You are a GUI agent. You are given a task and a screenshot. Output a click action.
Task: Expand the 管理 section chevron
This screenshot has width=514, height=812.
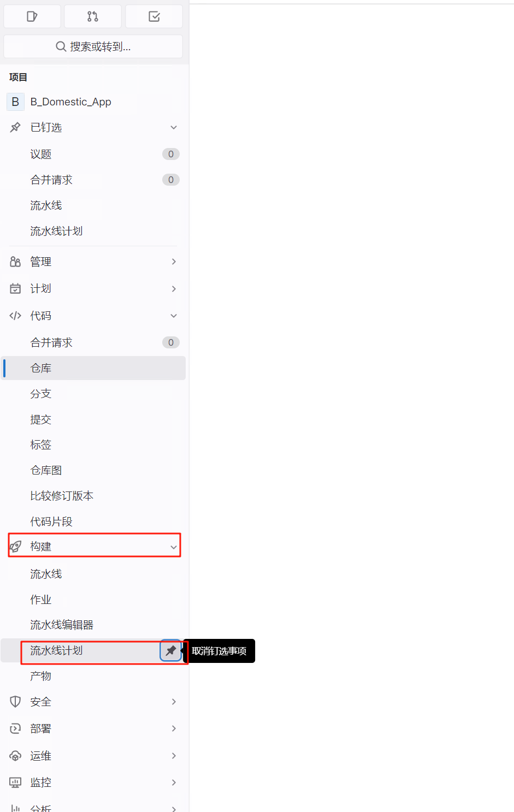[174, 262]
